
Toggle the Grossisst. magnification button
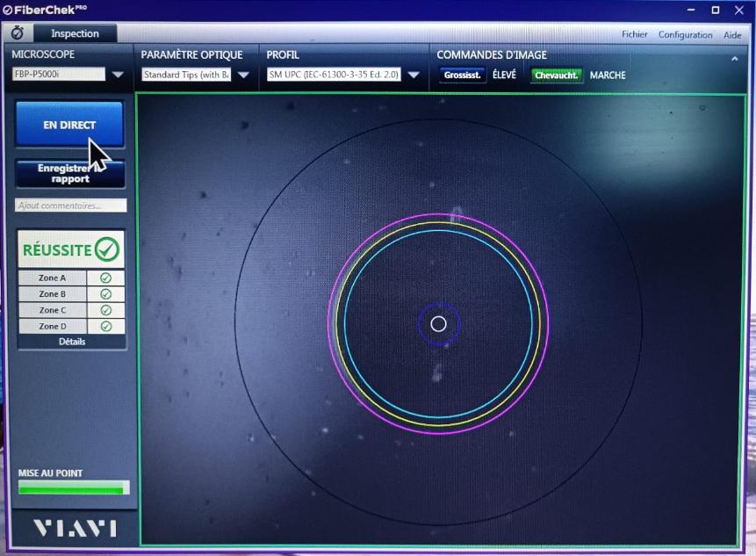pyautogui.click(x=462, y=76)
